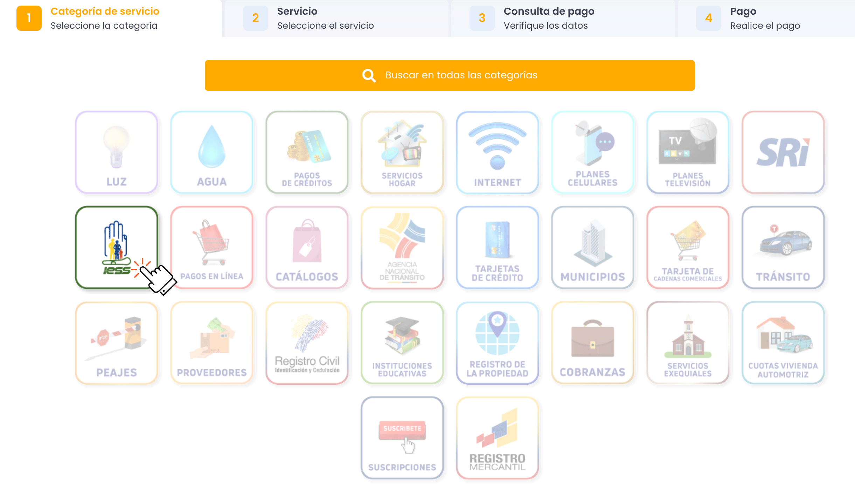The image size is (855, 504).
Task: Switch to step 2 Servicio tab
Action: pos(336,18)
